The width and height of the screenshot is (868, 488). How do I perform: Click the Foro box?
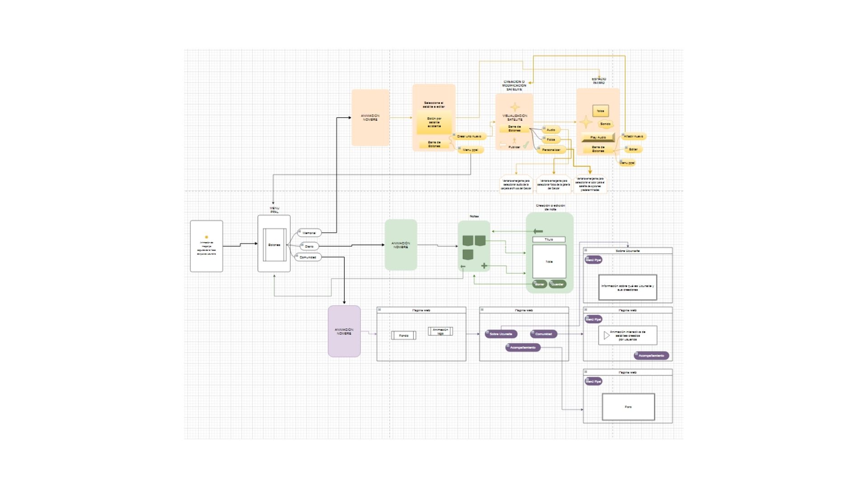click(628, 407)
